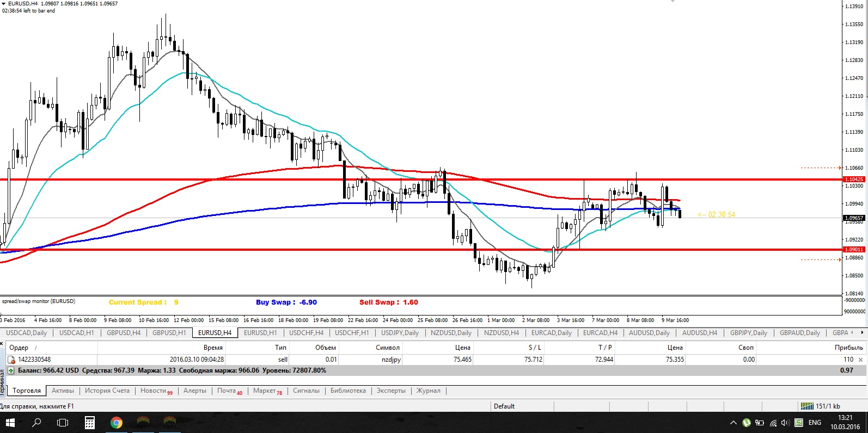Select the S/L value 75.712
Image resolution: width=868 pixels, height=433 pixels.
(533, 360)
